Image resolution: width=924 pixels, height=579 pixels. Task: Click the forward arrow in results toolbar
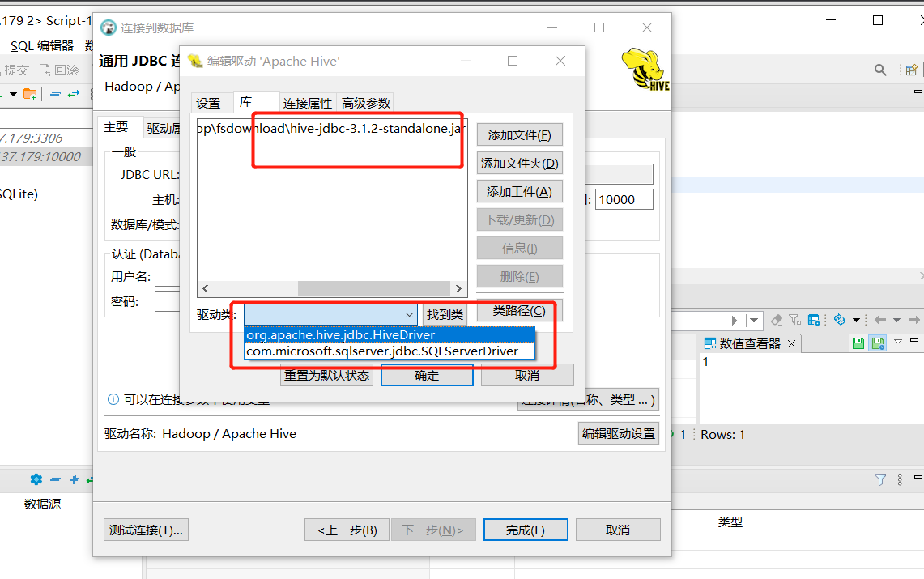coord(914,320)
